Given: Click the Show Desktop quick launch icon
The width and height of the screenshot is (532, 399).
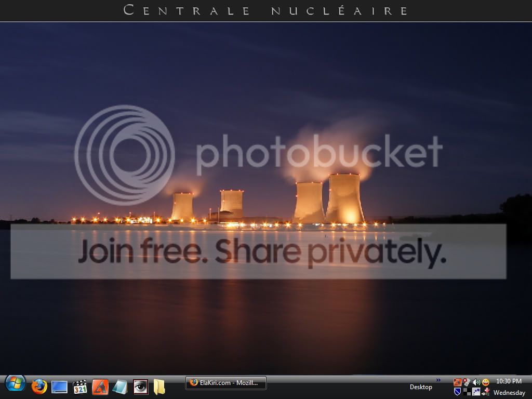Looking at the screenshot, I should coord(59,387).
